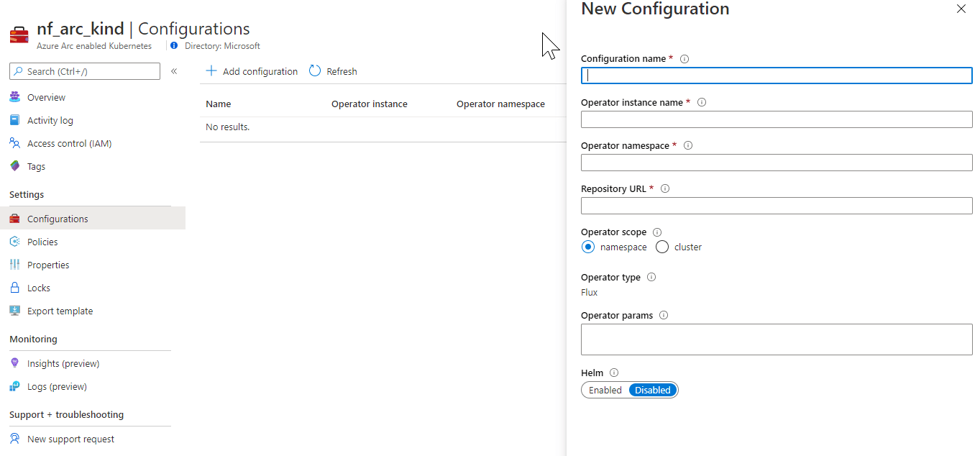The width and height of the screenshot is (980, 456).
Task: Enable the Helm option
Action: tap(604, 389)
